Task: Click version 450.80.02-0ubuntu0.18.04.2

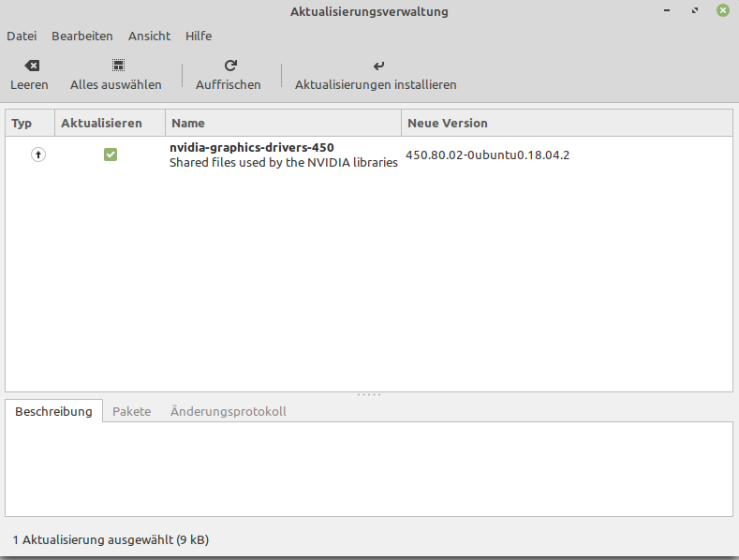Action: 487,155
